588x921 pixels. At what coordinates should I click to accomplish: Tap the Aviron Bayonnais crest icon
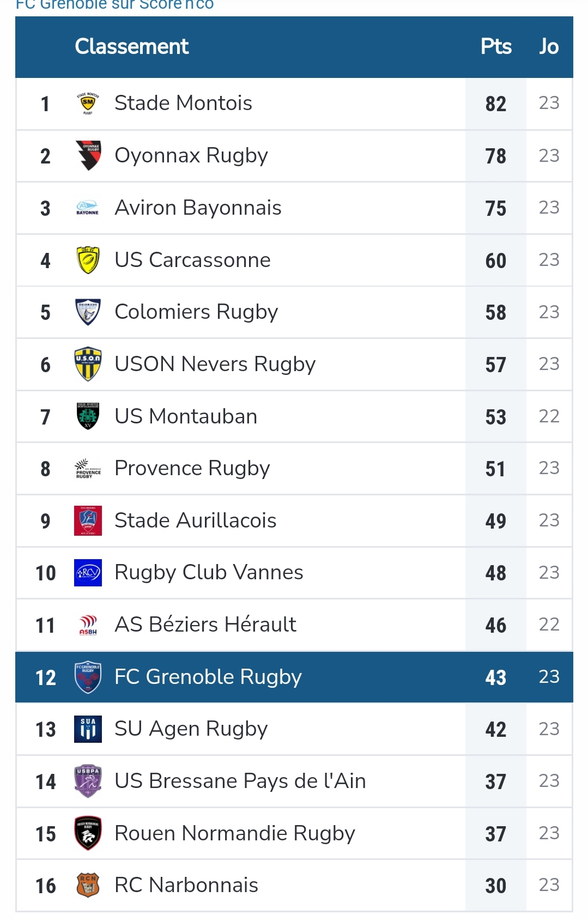pos(88,208)
